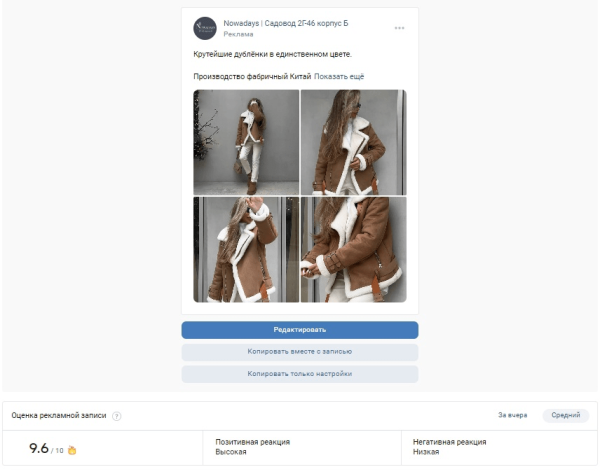This screenshot has height=474, width=600.
Task: Open the three-dot post options menu
Action: pos(399,28)
